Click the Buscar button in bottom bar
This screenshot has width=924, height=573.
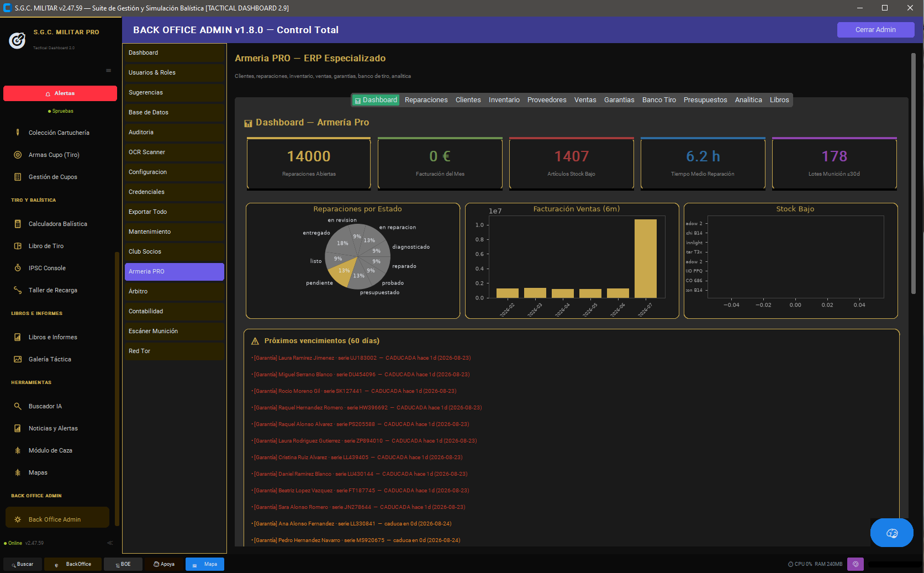23,564
